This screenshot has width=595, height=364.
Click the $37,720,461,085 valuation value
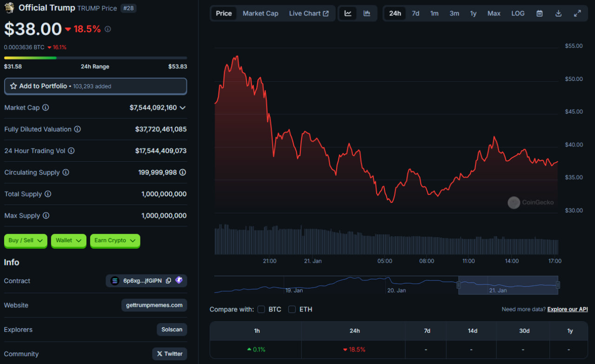click(161, 129)
